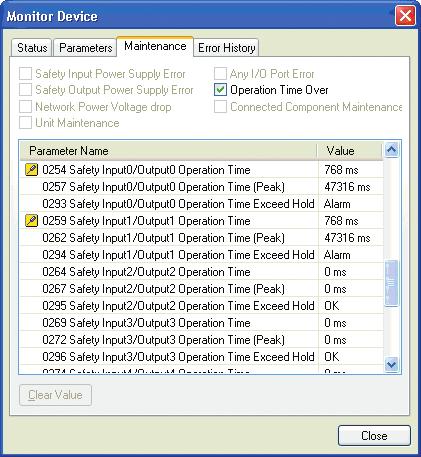
Task: Click the 768 ms value of parameter 0259
Action: coord(341,221)
